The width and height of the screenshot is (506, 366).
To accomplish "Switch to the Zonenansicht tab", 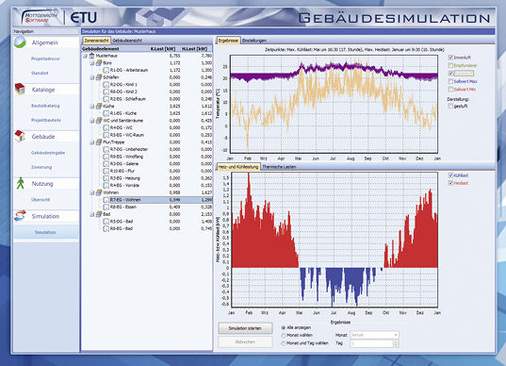I will [x=96, y=41].
